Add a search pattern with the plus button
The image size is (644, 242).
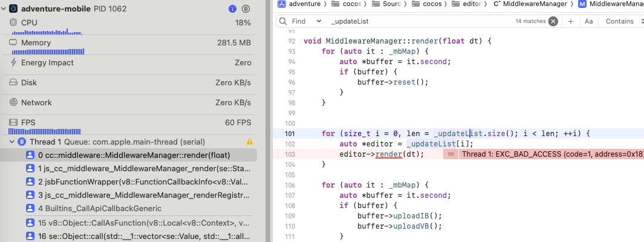click(570, 21)
